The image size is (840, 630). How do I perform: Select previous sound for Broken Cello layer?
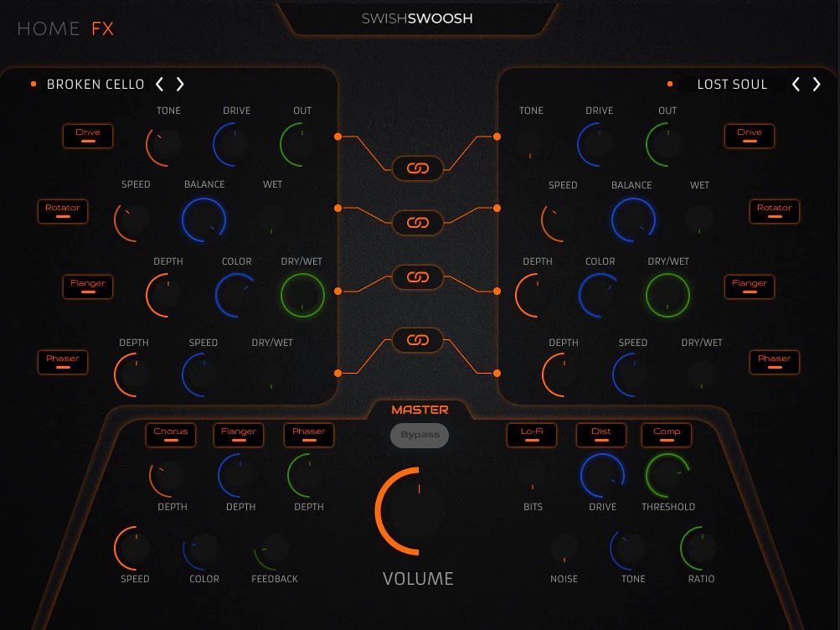point(159,84)
